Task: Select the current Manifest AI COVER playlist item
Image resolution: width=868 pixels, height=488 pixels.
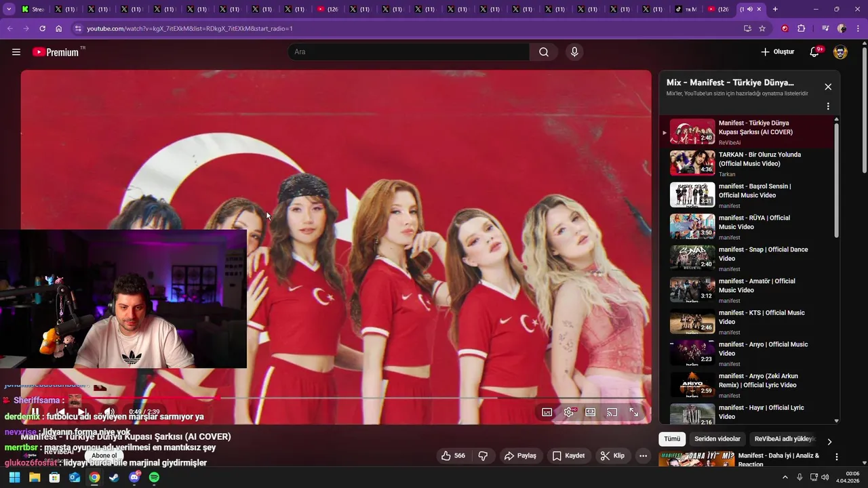Action: tap(746, 132)
